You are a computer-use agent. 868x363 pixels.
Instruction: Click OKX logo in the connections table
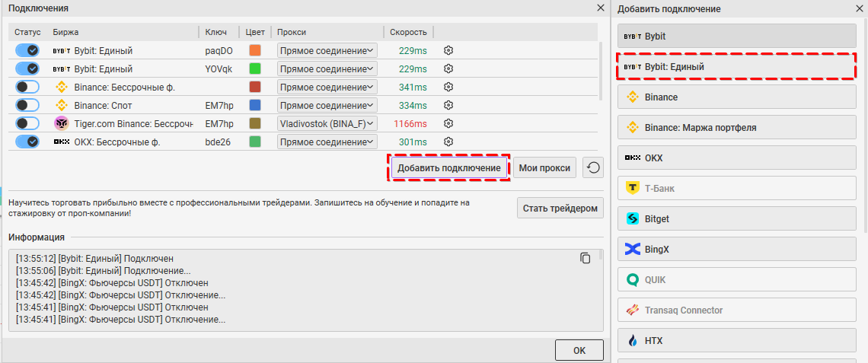tap(61, 142)
